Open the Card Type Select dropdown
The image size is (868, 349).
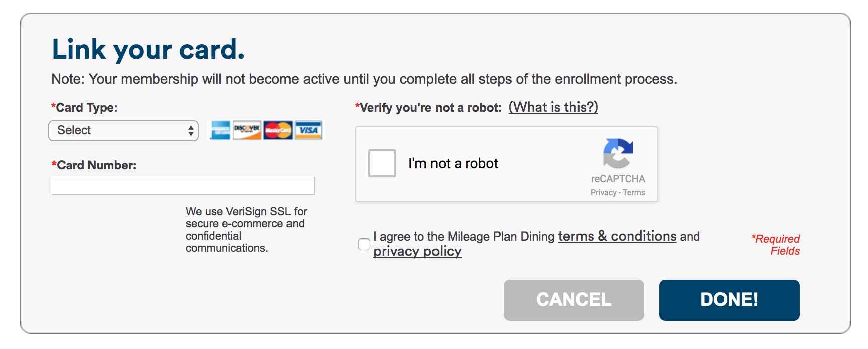coord(123,131)
